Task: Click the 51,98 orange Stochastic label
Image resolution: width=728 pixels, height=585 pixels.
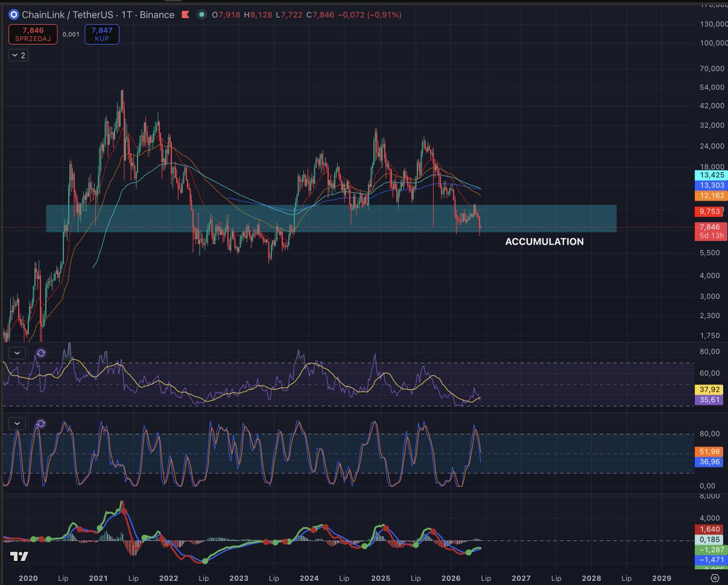Action: click(x=710, y=452)
